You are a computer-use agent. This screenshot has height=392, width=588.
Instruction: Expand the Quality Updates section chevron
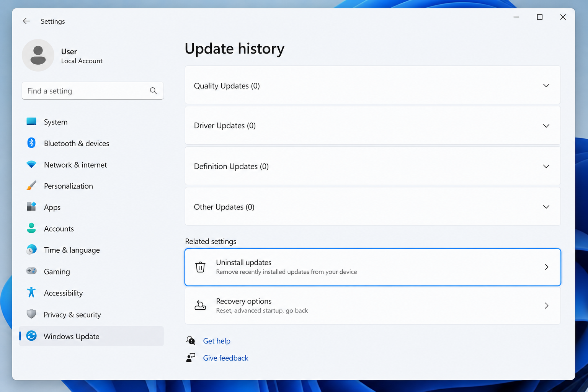point(546,85)
